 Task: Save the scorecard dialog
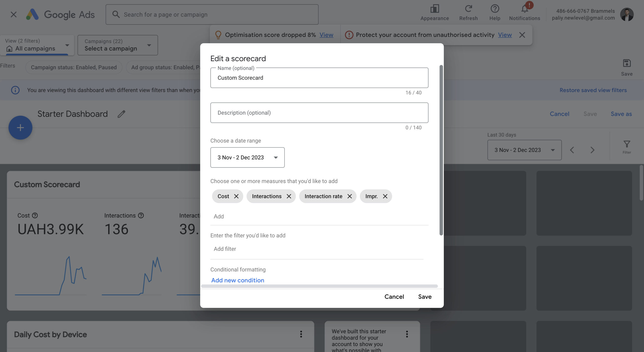[x=425, y=297]
